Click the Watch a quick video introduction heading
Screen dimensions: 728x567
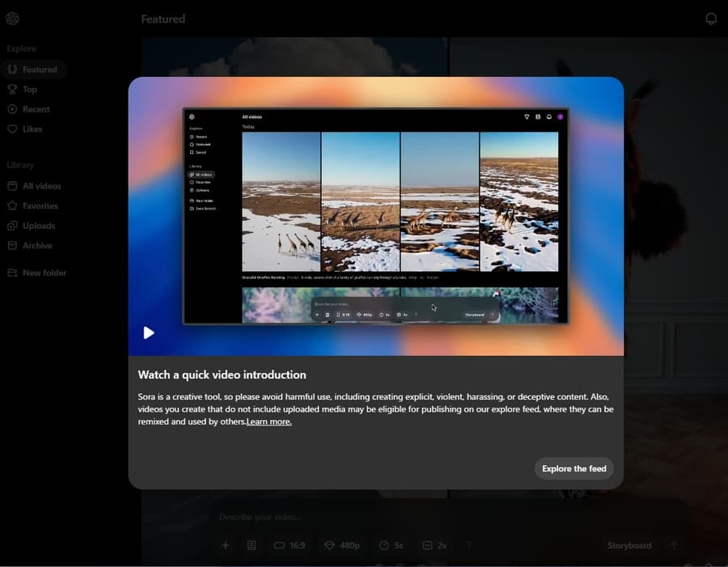click(x=222, y=374)
